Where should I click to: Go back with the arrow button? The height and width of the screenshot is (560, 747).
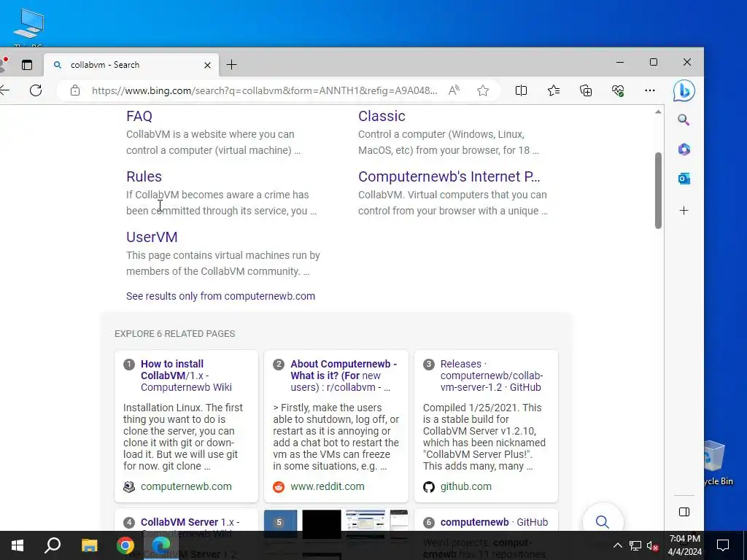tap(4, 90)
